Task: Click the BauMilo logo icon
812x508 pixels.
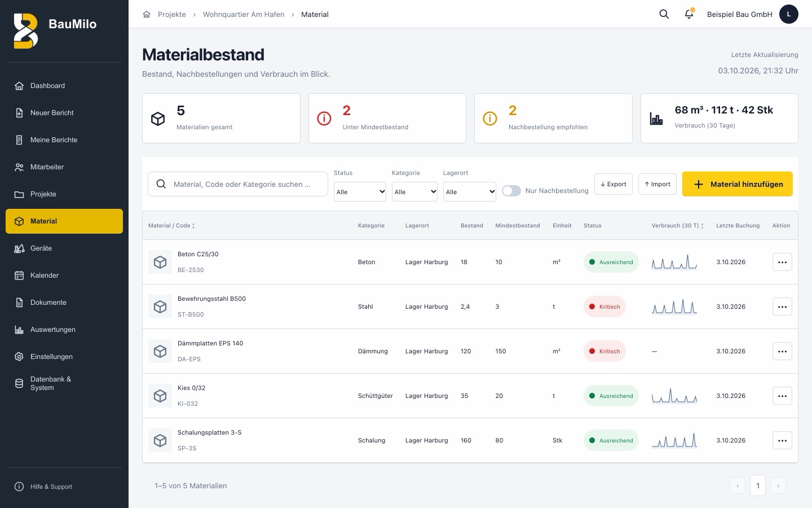Action: click(x=26, y=31)
